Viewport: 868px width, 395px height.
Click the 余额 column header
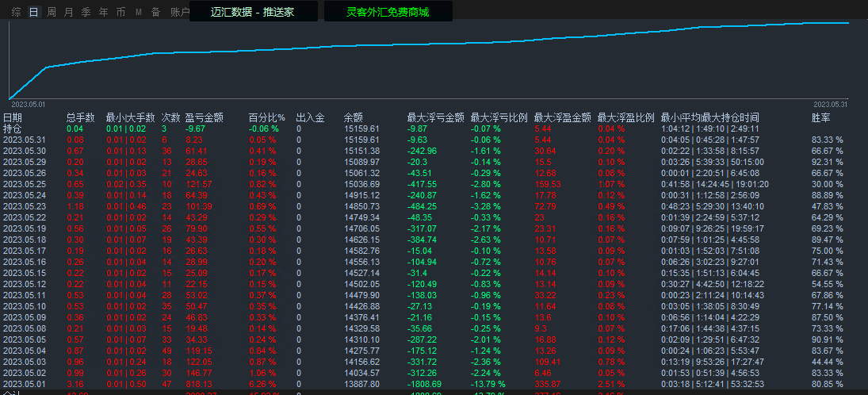pyautogui.click(x=354, y=117)
